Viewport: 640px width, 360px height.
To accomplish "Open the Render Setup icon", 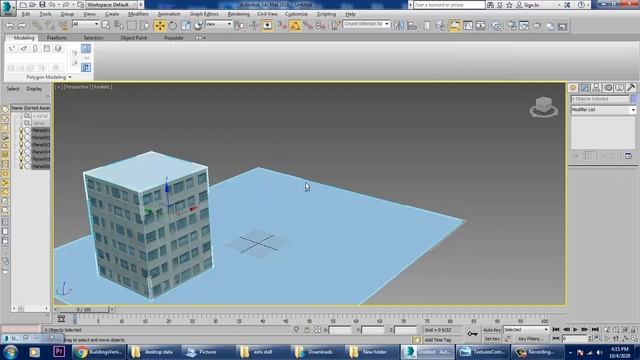I will coord(511,26).
